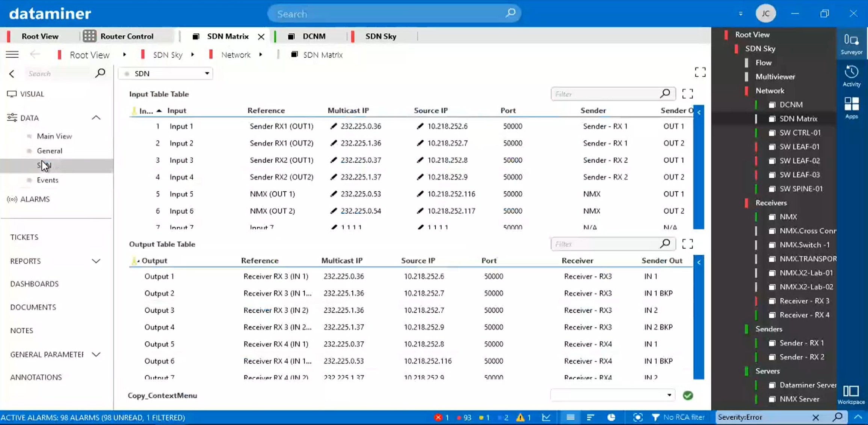Go back with the arrow icon

click(35, 55)
